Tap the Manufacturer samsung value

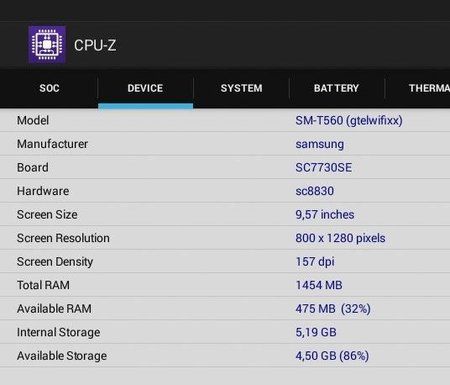point(319,144)
